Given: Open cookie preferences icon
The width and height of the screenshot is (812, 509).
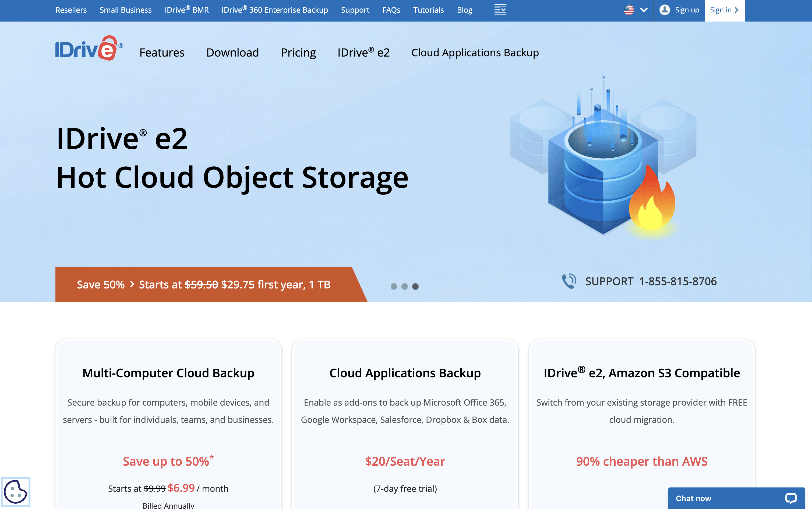Looking at the screenshot, I should pyautogui.click(x=15, y=491).
